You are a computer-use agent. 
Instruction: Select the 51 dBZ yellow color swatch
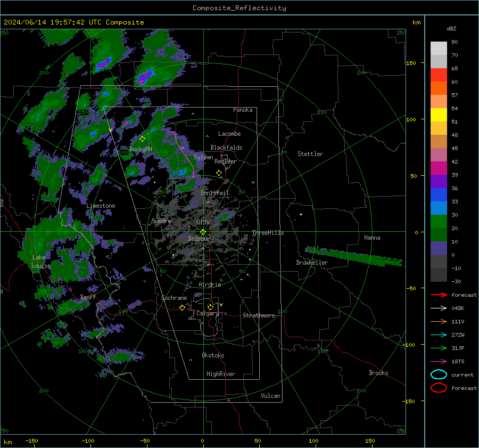tap(439, 115)
